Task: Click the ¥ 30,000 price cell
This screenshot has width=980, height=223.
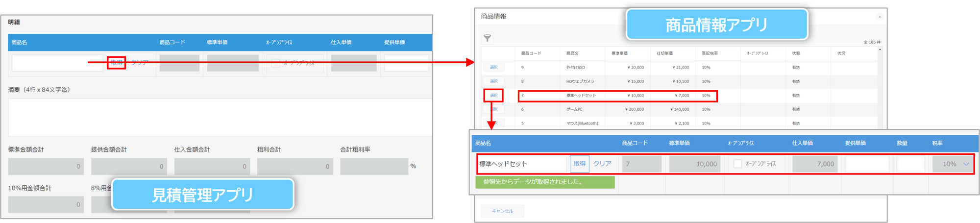Action: click(x=636, y=67)
